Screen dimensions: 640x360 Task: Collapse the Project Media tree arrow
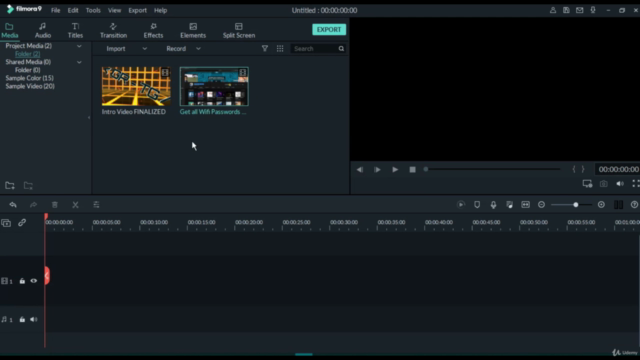click(x=79, y=46)
